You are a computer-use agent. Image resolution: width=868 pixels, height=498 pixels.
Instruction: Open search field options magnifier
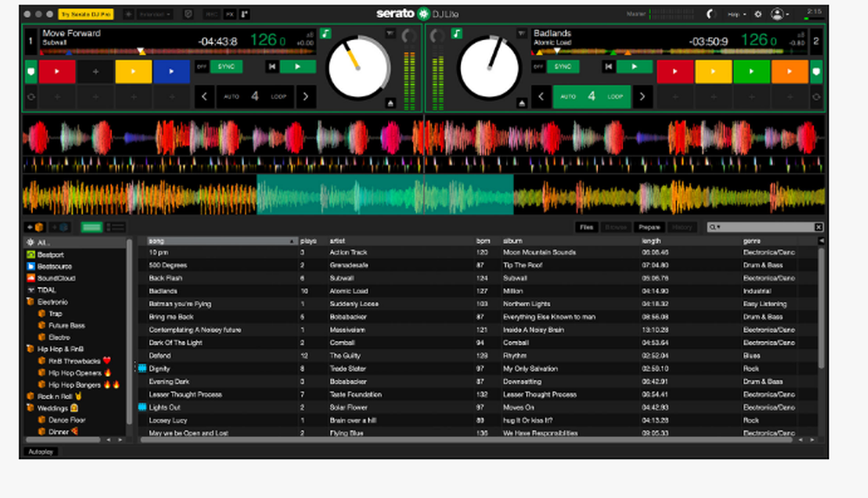click(714, 227)
